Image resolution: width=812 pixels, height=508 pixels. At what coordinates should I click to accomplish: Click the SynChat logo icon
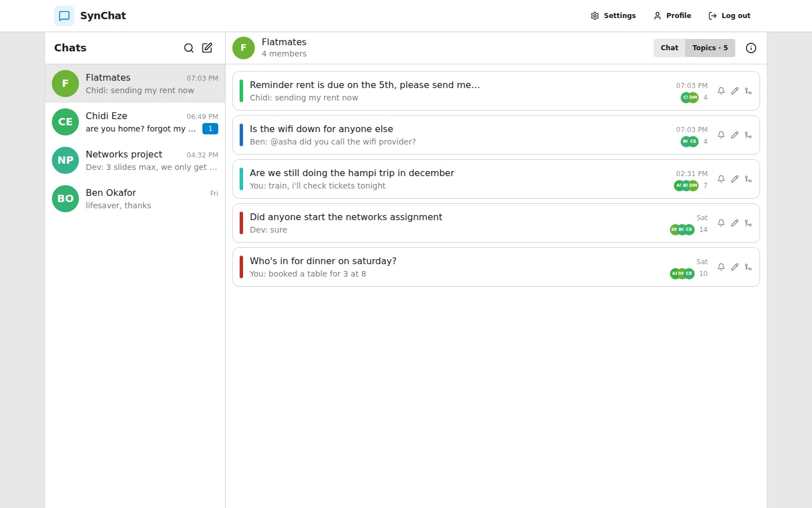pos(64,16)
